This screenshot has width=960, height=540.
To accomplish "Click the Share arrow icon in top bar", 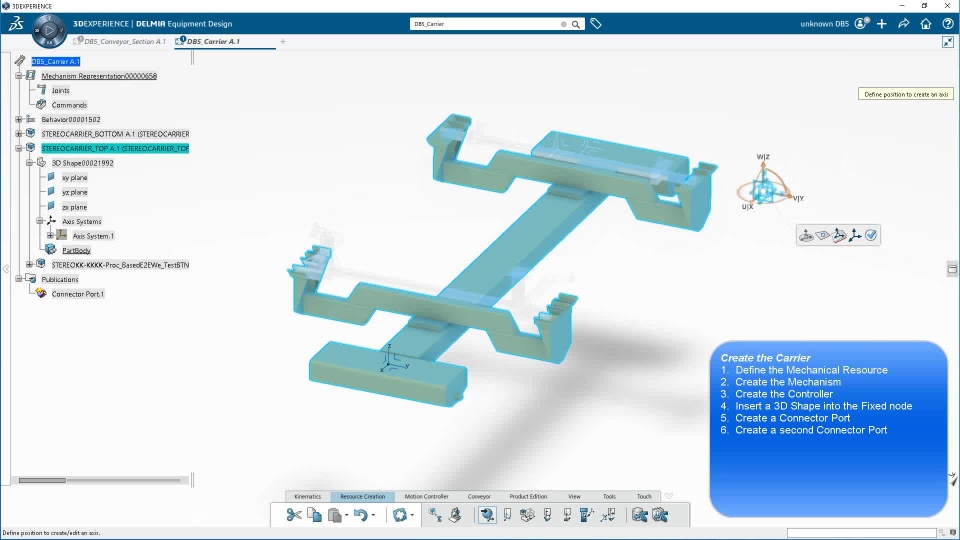I will click(x=904, y=24).
